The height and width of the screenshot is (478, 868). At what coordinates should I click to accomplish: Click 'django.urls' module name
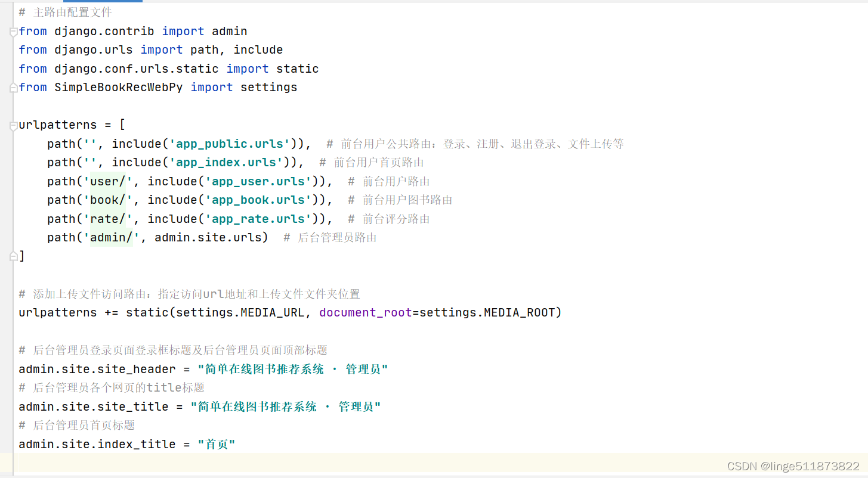94,50
